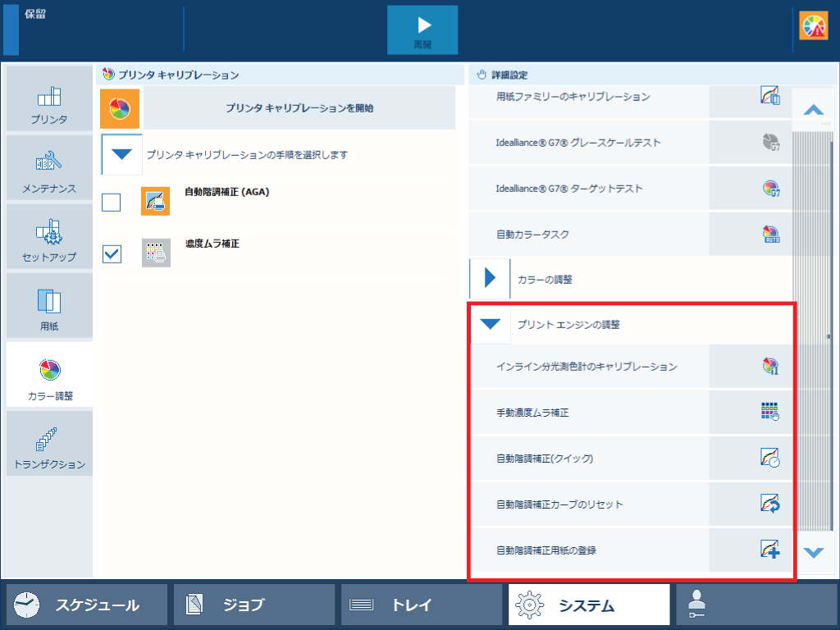Collapse the calibration procedure selection expander
Screen dimensions: 840x630
[121, 155]
